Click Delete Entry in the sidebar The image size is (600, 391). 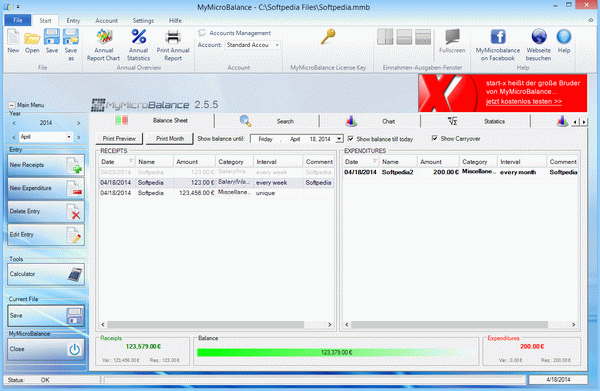[46, 212]
